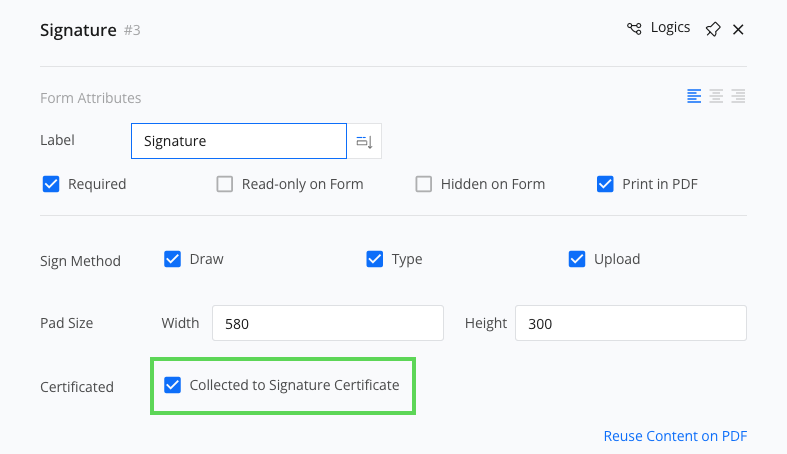
Task: Close the Signature properties panel
Action: pyautogui.click(x=738, y=29)
